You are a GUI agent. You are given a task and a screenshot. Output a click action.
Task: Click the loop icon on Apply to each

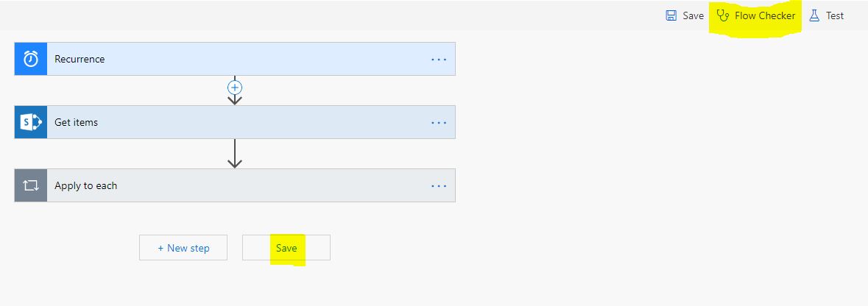tap(31, 185)
